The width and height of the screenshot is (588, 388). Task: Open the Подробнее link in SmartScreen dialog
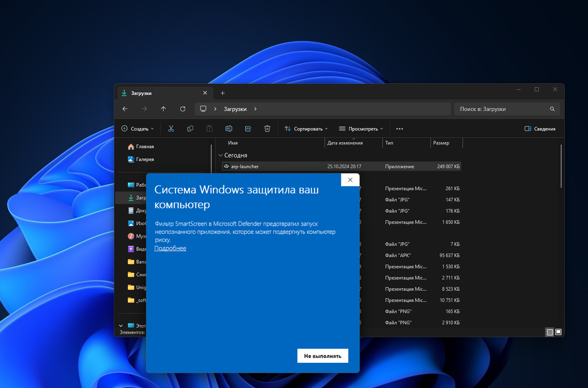[170, 248]
